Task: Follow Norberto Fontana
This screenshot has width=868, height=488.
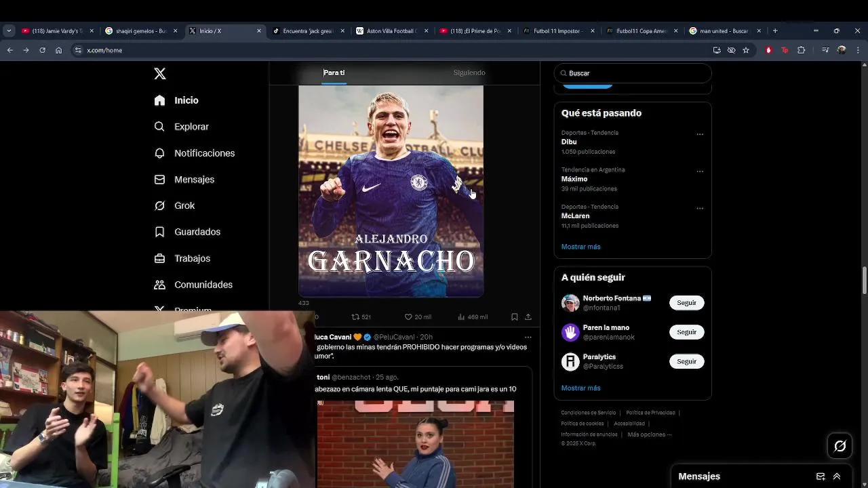Action: (x=686, y=303)
